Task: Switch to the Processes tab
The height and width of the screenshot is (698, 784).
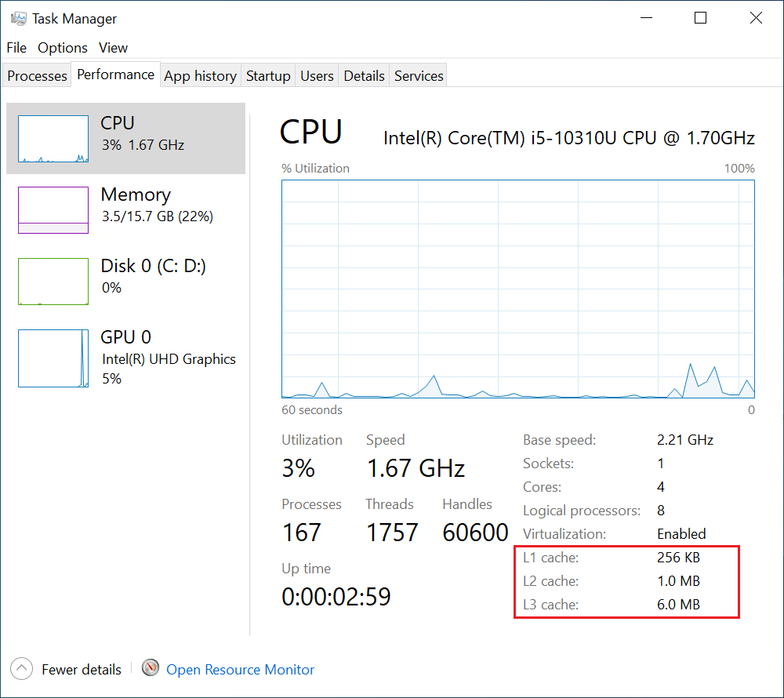Action: click(36, 75)
